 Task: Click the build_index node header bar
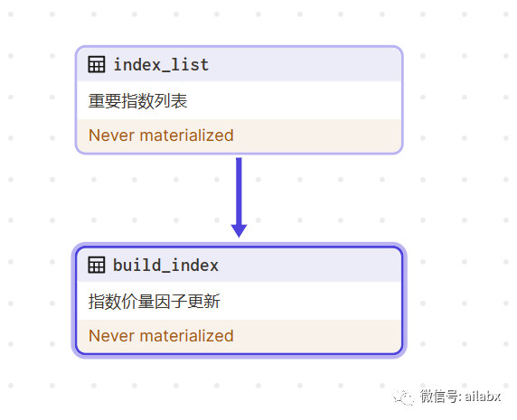tap(239, 266)
